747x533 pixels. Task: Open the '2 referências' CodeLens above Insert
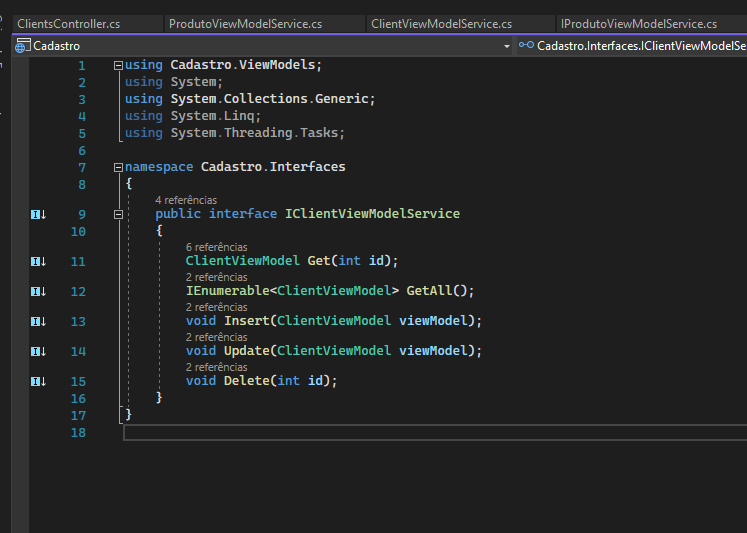coord(216,307)
